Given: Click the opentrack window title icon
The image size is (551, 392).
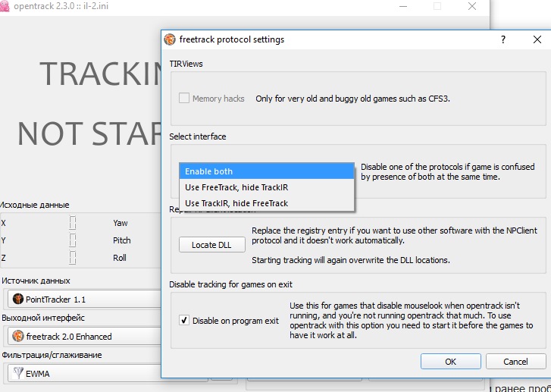Looking at the screenshot, I should point(5,6).
